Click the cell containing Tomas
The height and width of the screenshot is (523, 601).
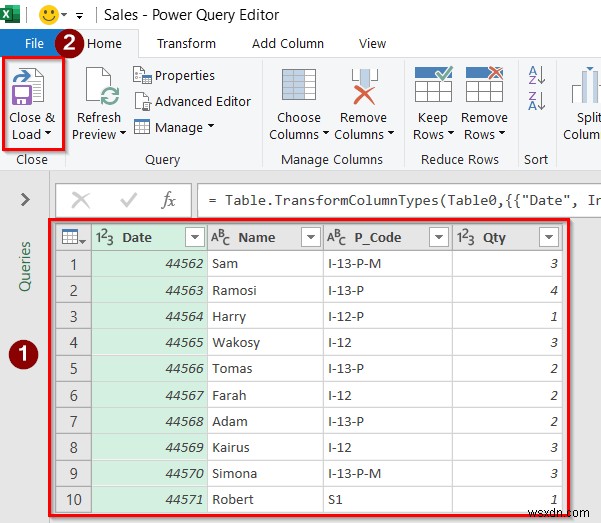pos(265,368)
